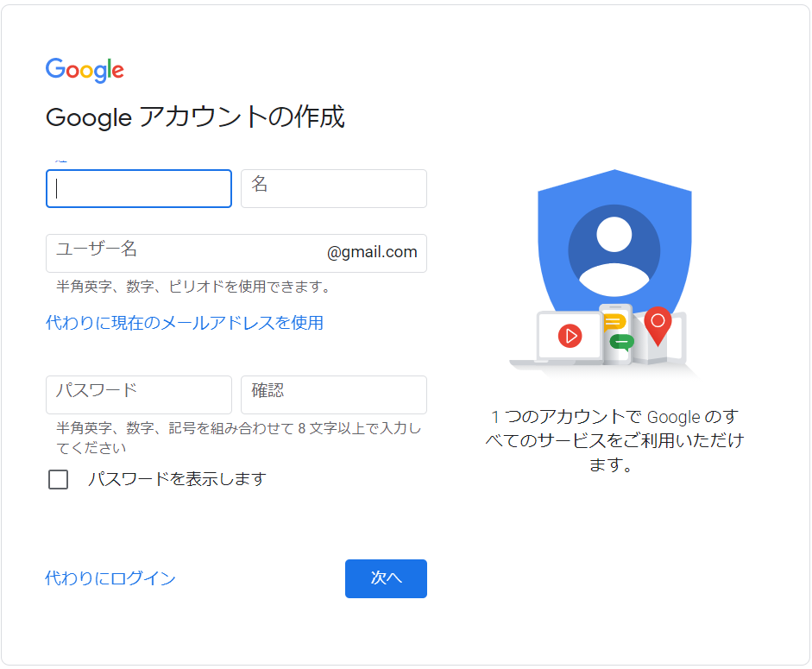Click the パスワード input field
The width and height of the screenshot is (812, 669).
point(139,394)
